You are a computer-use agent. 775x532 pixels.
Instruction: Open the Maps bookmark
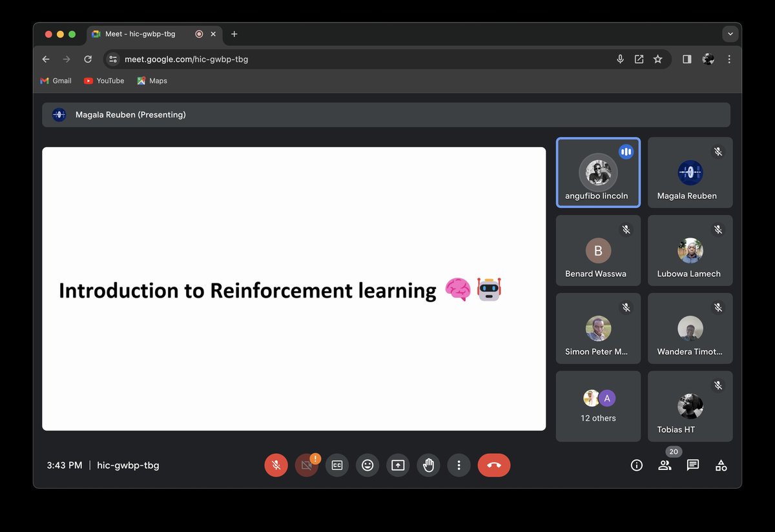click(x=152, y=81)
